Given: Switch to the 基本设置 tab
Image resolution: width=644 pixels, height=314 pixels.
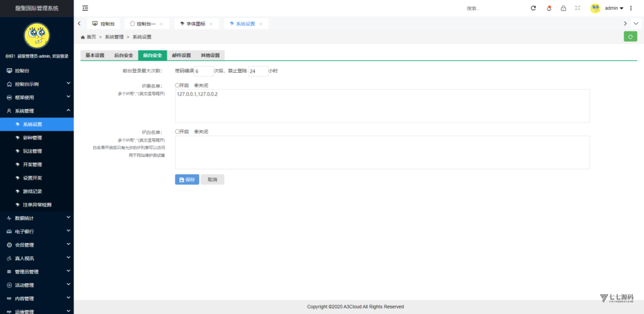Looking at the screenshot, I should pyautogui.click(x=94, y=55).
